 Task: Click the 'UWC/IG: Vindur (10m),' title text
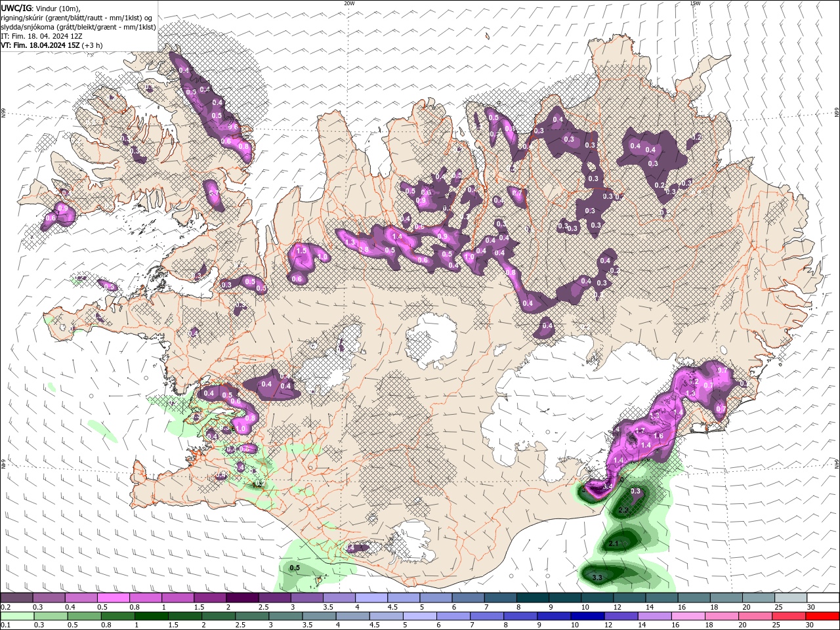pyautogui.click(x=40, y=8)
